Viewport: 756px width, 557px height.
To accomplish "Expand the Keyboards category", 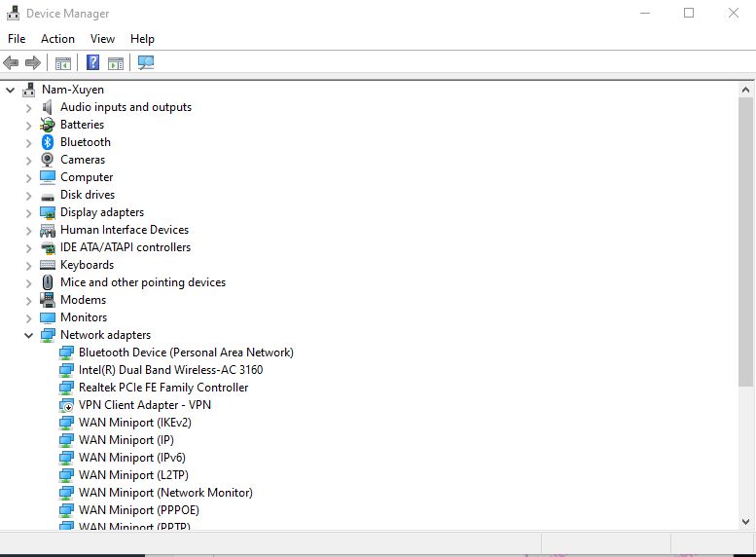I will pos(28,266).
